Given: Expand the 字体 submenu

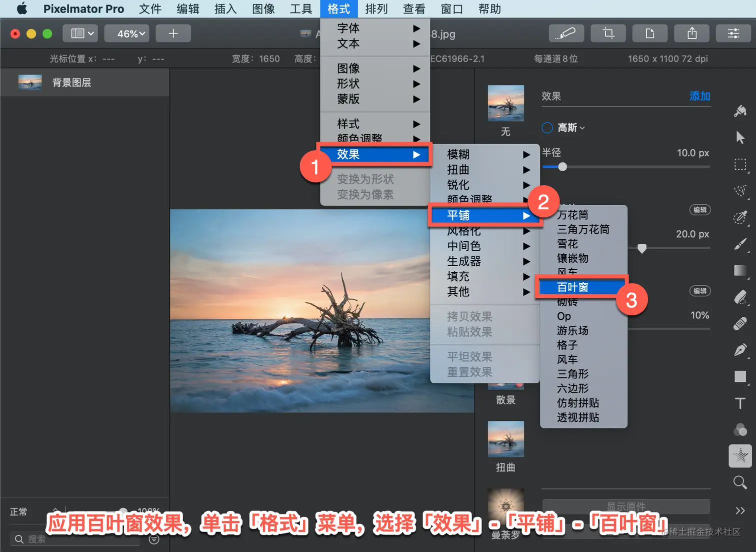Looking at the screenshot, I should pos(375,28).
